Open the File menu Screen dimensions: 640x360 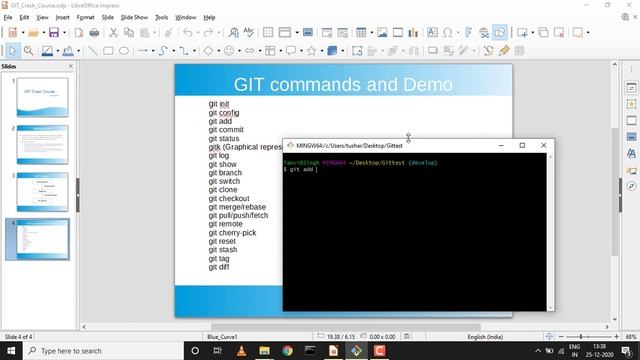point(8,18)
